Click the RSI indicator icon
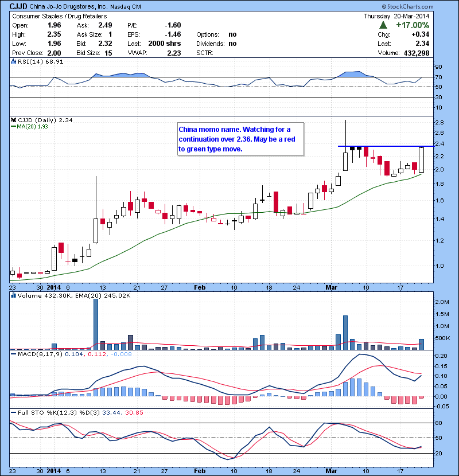This screenshot has width=459, height=476. click(x=13, y=61)
